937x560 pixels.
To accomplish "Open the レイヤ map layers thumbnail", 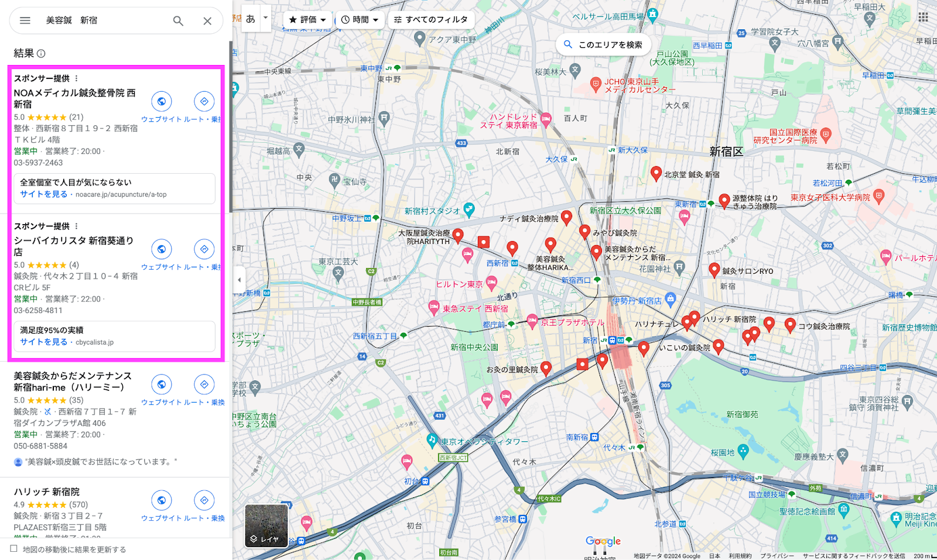I will 266,525.
